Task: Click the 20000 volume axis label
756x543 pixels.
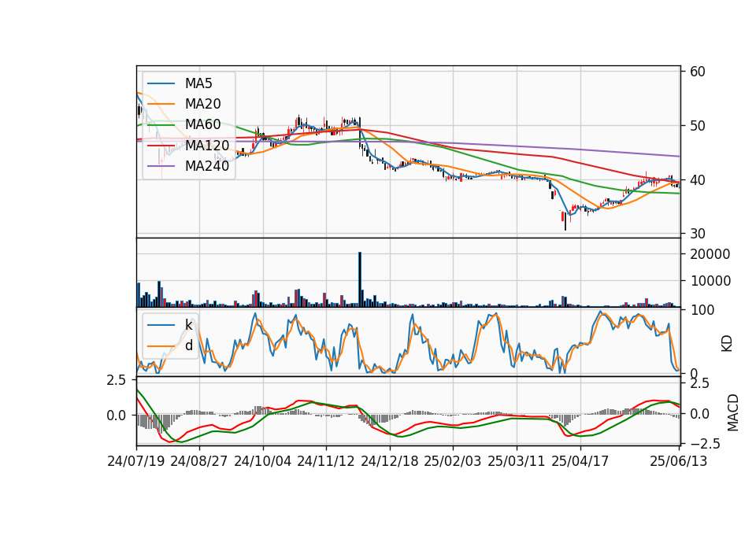Action: tap(710, 254)
